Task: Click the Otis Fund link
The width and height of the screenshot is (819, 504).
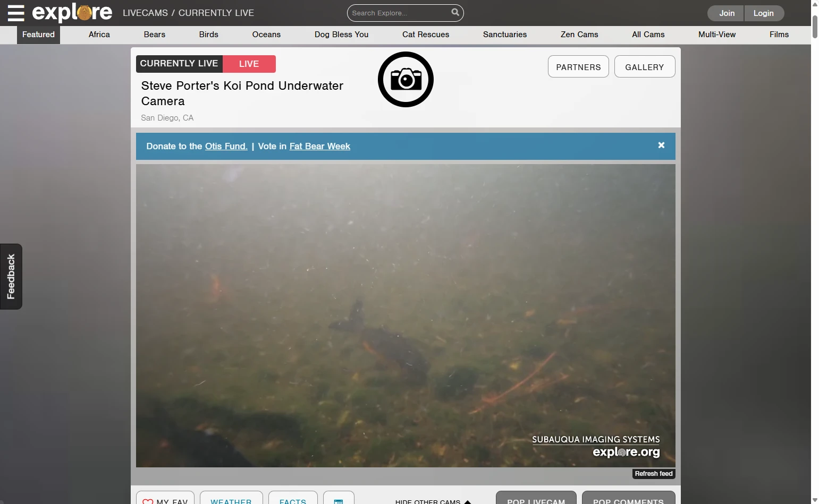Action: point(226,146)
